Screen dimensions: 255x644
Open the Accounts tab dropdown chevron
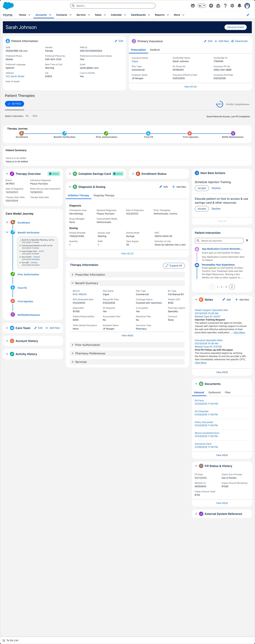[50, 15]
